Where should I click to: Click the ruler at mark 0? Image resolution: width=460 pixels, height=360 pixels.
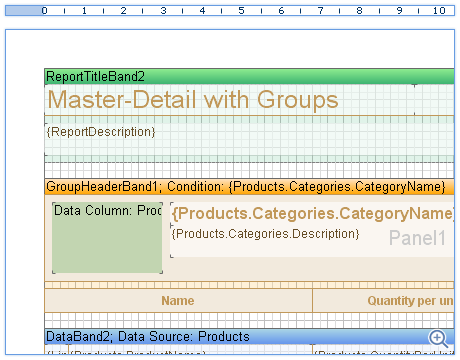coord(44,11)
